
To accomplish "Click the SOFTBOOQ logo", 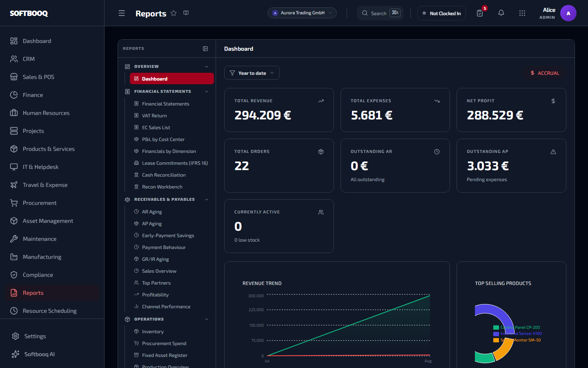I will pos(29,13).
